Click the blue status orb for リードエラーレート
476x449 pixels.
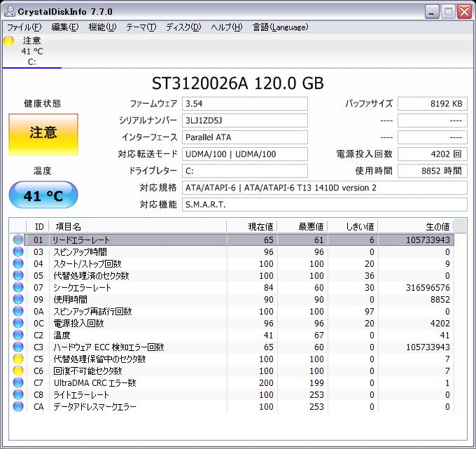(x=18, y=240)
